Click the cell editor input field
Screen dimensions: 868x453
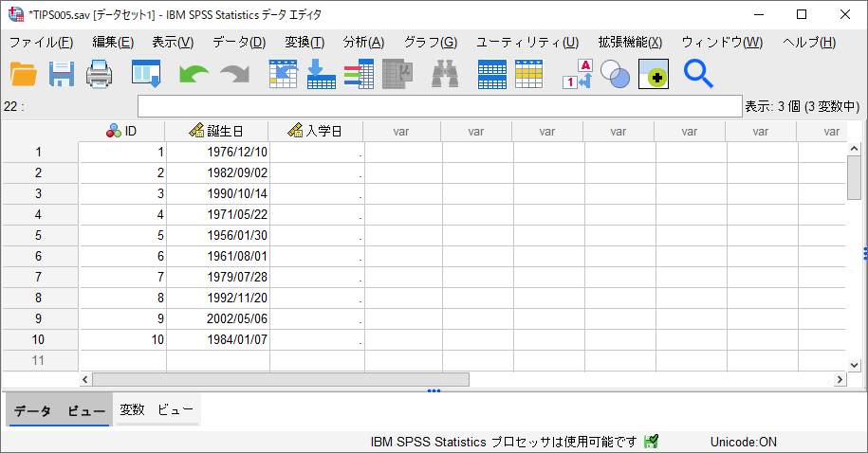point(439,106)
